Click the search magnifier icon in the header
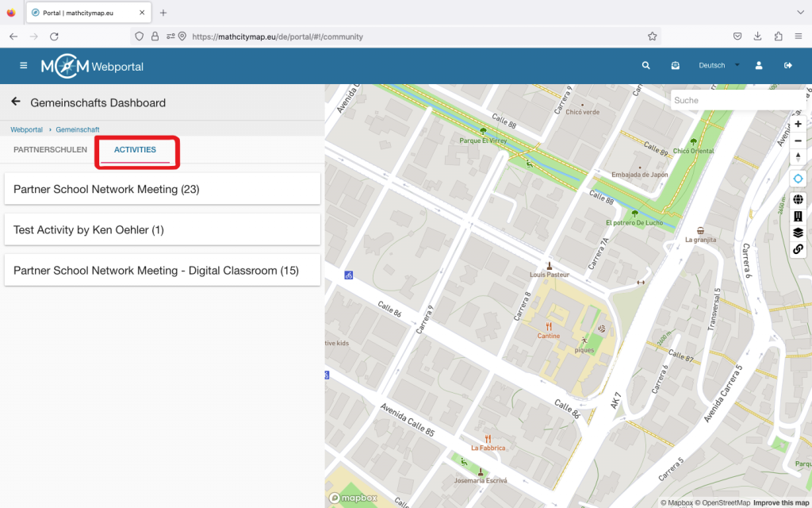The height and width of the screenshot is (508, 812). [646, 66]
